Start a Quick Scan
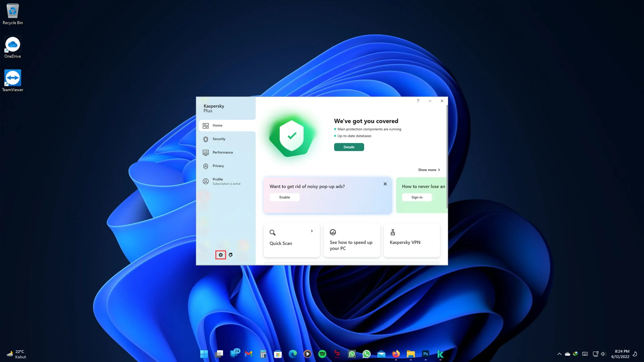Screen dimensions: 644x362 click(x=291, y=240)
